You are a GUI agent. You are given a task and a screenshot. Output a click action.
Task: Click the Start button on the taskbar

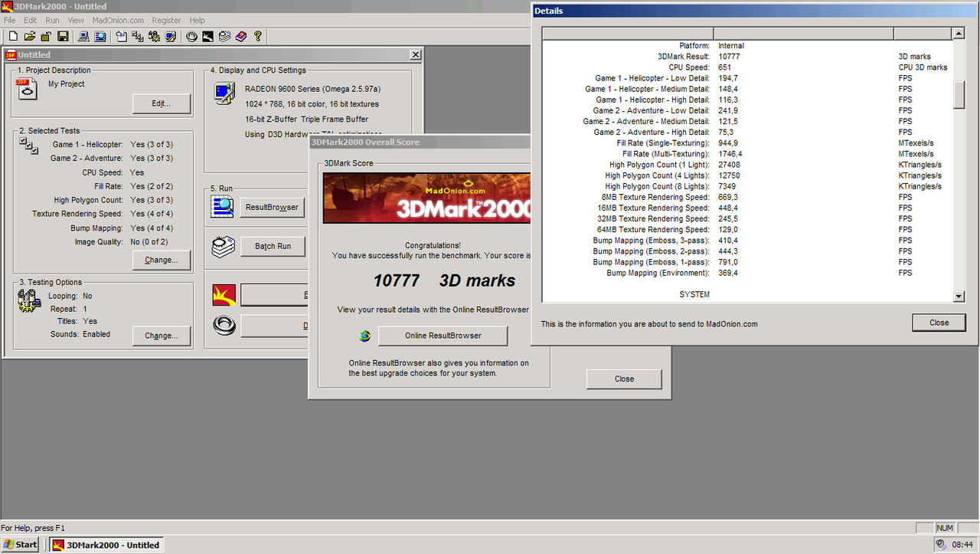coord(19,544)
